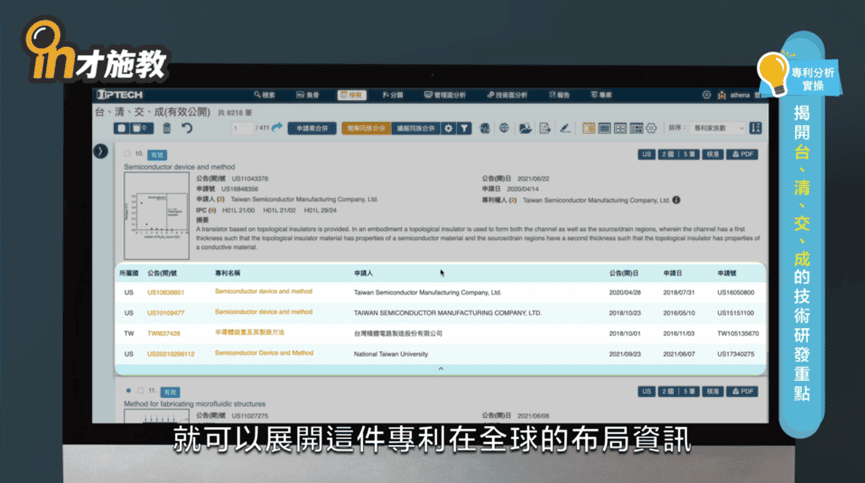Open the 檢索 menu in top navigation
The image size is (865, 483).
point(263,94)
